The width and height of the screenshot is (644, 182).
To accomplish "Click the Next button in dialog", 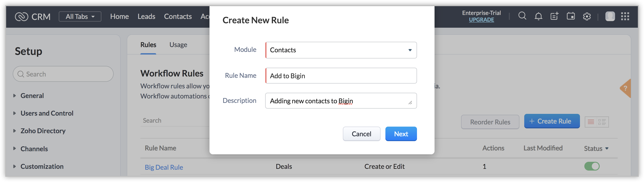I will tap(401, 134).
